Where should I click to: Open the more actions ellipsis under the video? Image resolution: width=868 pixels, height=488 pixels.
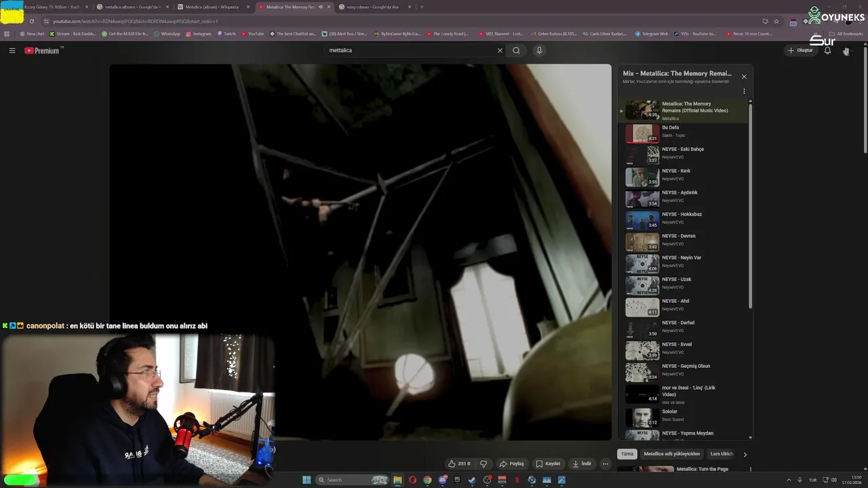[x=606, y=464]
